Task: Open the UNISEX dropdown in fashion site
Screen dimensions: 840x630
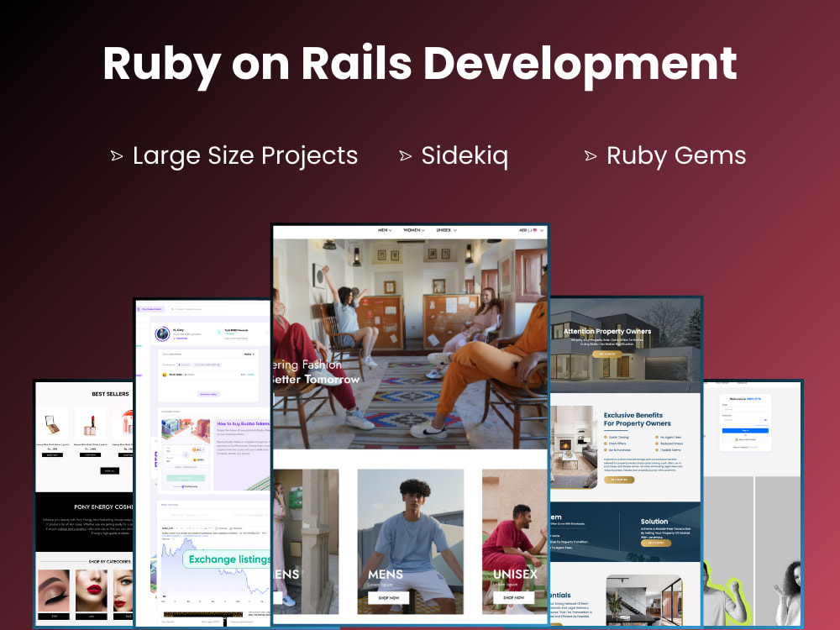Action: click(446, 230)
